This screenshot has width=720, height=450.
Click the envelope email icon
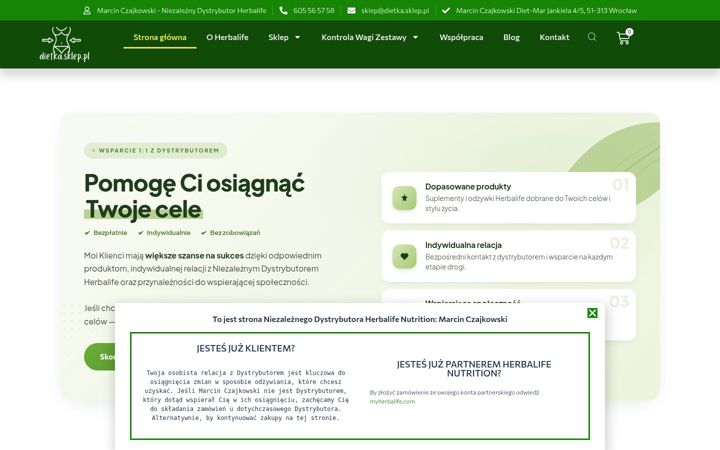[351, 10]
